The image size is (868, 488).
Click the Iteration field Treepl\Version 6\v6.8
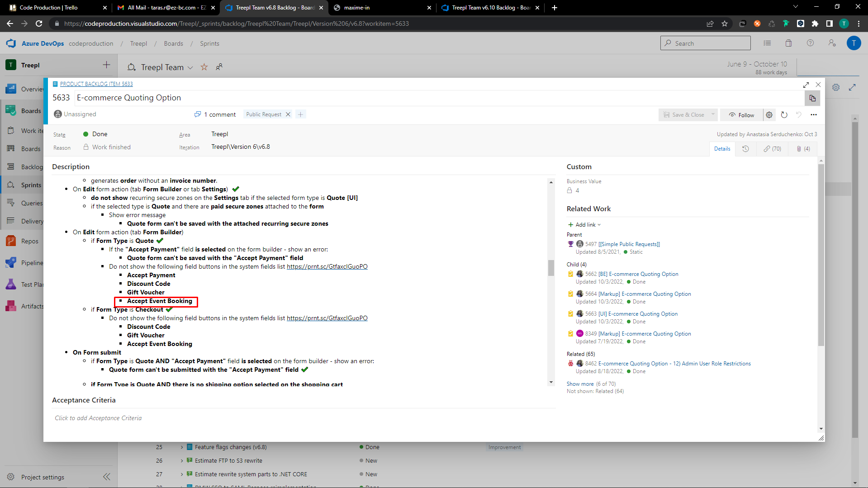click(240, 147)
